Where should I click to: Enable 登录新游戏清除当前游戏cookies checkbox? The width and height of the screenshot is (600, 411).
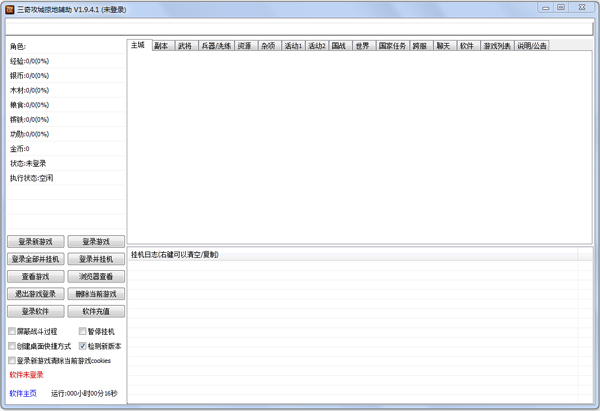[x=12, y=361]
